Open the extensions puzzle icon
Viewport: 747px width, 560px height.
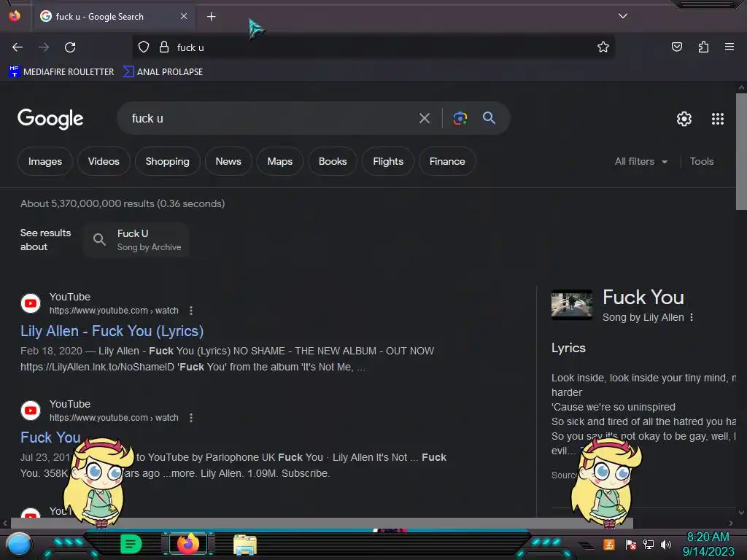[x=703, y=47]
